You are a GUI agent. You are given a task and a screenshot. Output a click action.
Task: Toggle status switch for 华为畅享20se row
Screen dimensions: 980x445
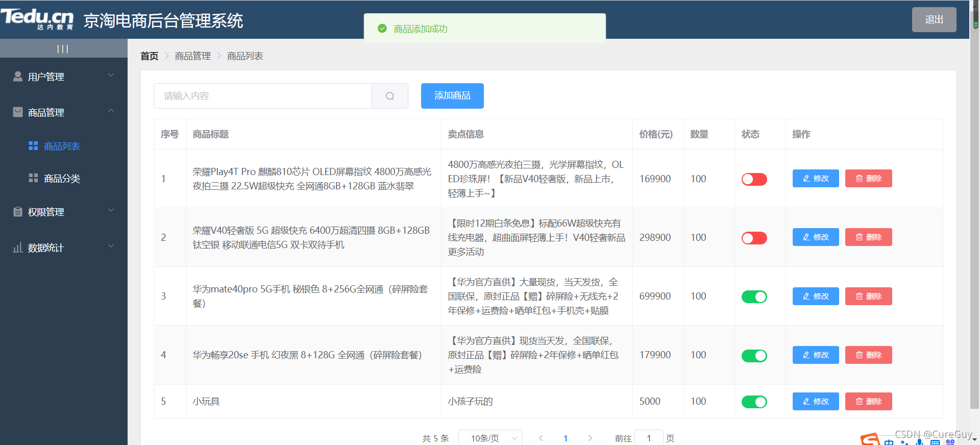pyautogui.click(x=754, y=356)
